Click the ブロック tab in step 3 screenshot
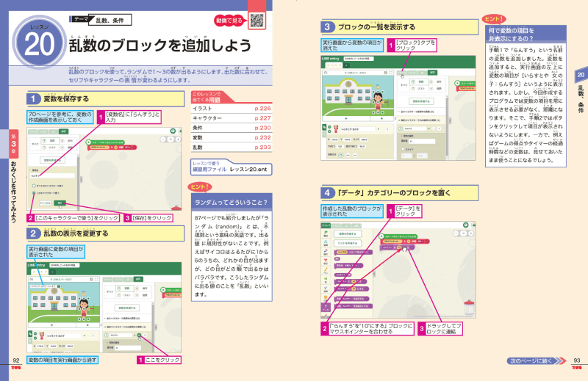The width and height of the screenshot is (588, 381). [401, 72]
